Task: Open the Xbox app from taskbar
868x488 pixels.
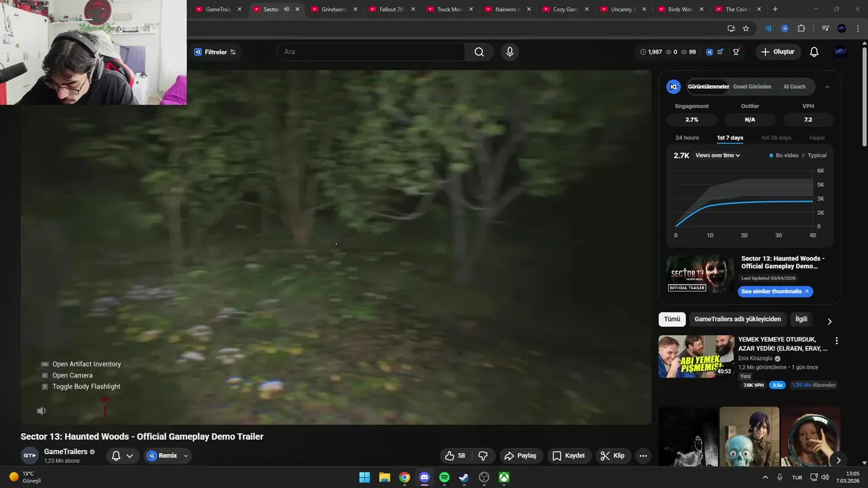Action: click(x=504, y=477)
